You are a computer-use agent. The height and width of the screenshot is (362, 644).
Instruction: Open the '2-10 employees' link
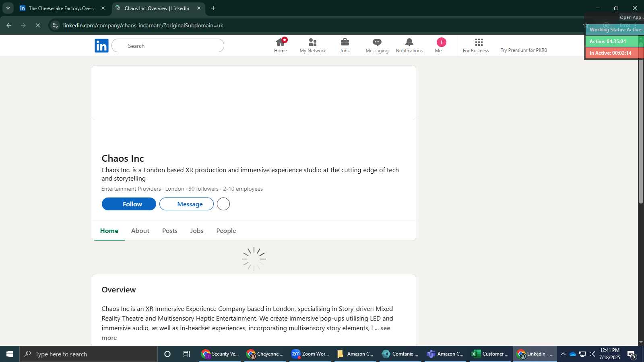tap(243, 189)
